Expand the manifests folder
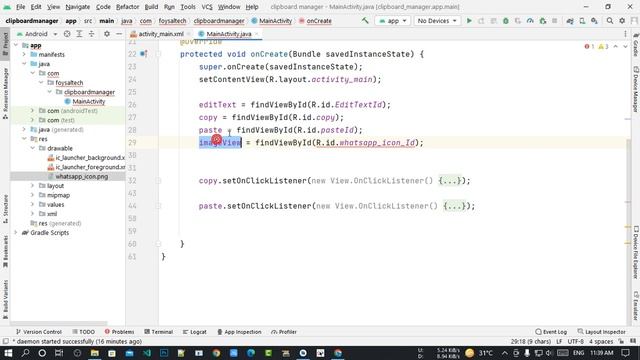 [x=24, y=54]
